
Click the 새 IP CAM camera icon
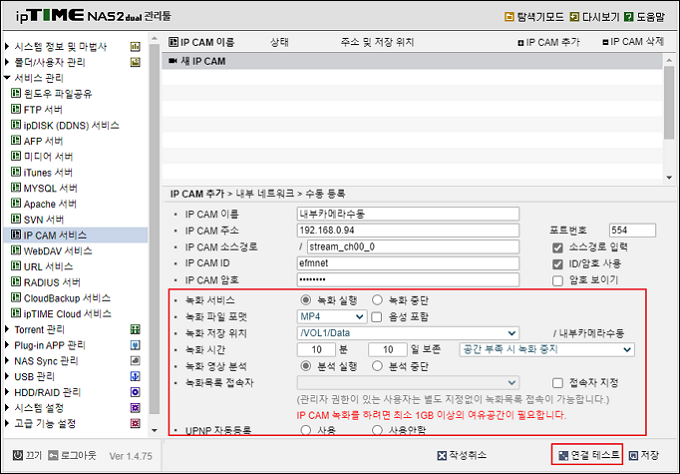point(173,61)
